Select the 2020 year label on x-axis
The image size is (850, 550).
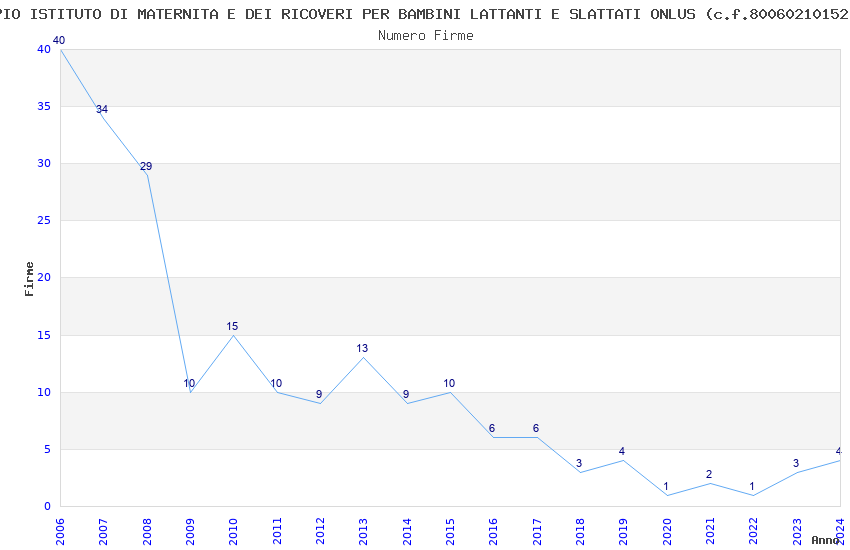point(667,531)
